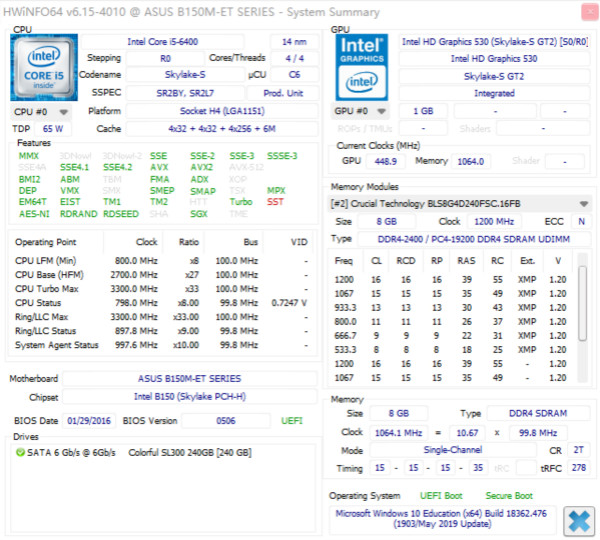Select the Colorful SL300 240GB drive entry

(190, 453)
